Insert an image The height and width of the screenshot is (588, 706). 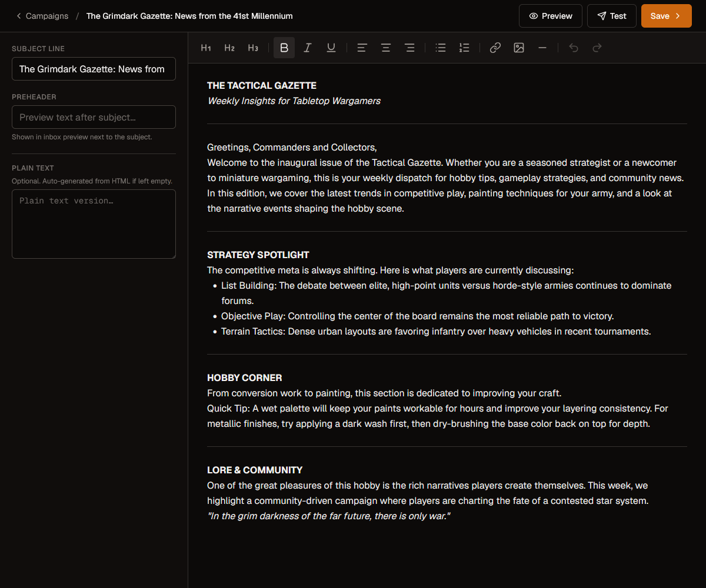coord(519,48)
